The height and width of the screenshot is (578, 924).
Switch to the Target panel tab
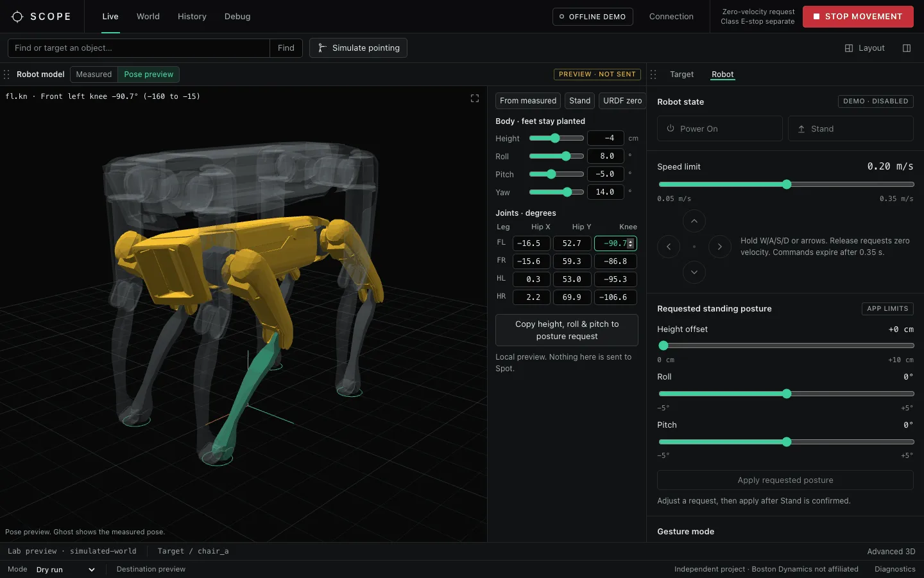click(682, 74)
